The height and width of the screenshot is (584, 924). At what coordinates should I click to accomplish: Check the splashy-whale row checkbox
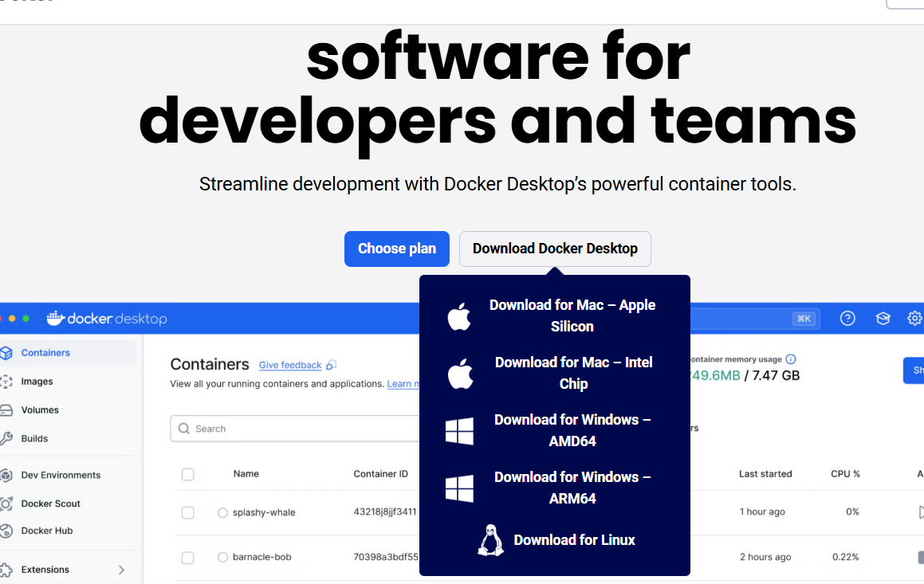188,513
